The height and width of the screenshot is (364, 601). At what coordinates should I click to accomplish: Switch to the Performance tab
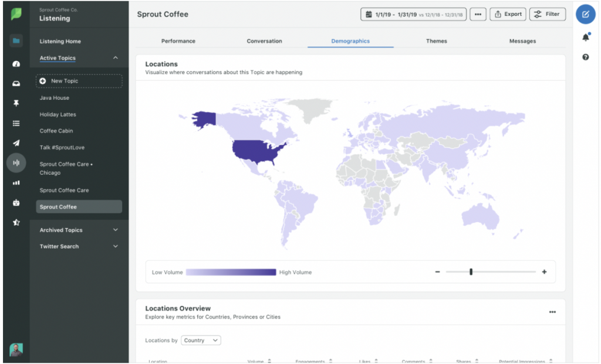click(178, 41)
